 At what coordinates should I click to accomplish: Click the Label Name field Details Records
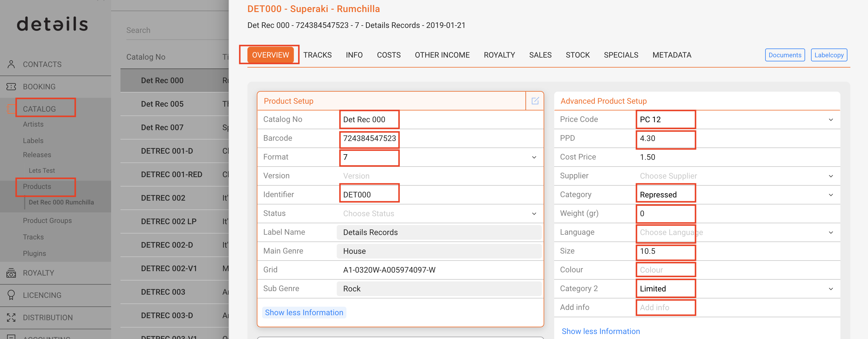click(x=439, y=232)
